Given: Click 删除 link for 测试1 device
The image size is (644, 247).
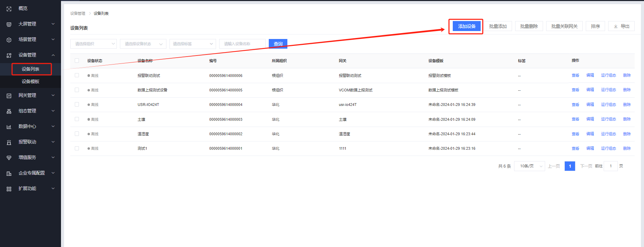Looking at the screenshot, I should pyautogui.click(x=627, y=148).
